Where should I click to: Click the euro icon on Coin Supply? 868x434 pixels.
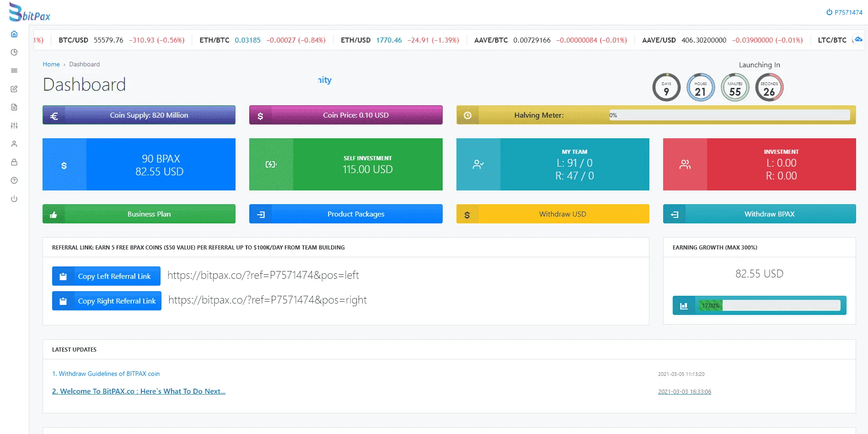pyautogui.click(x=54, y=116)
